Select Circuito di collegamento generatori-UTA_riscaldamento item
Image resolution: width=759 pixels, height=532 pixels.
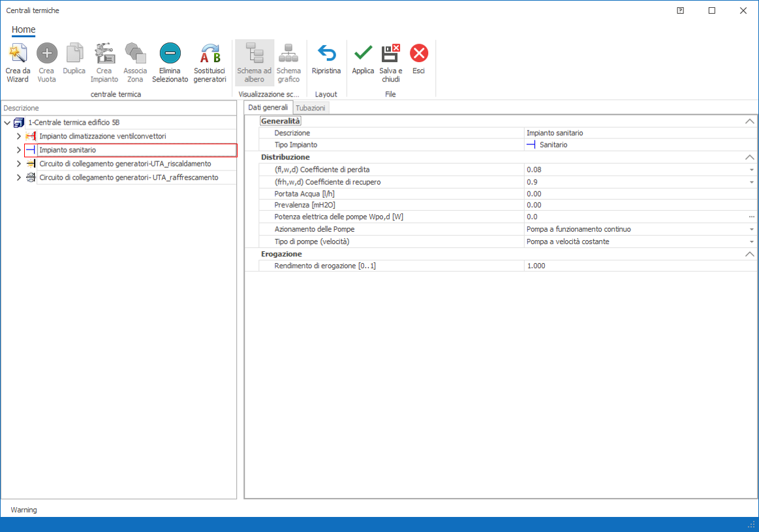coord(125,164)
